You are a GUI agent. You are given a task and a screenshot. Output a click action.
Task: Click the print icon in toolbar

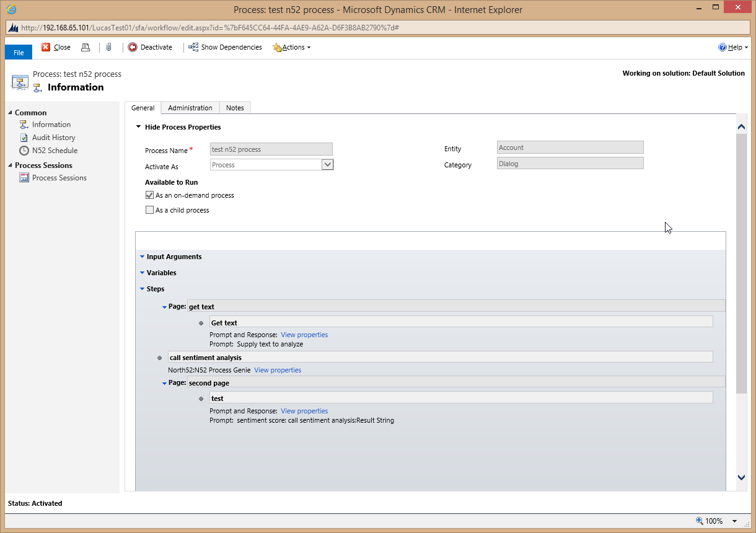click(86, 47)
